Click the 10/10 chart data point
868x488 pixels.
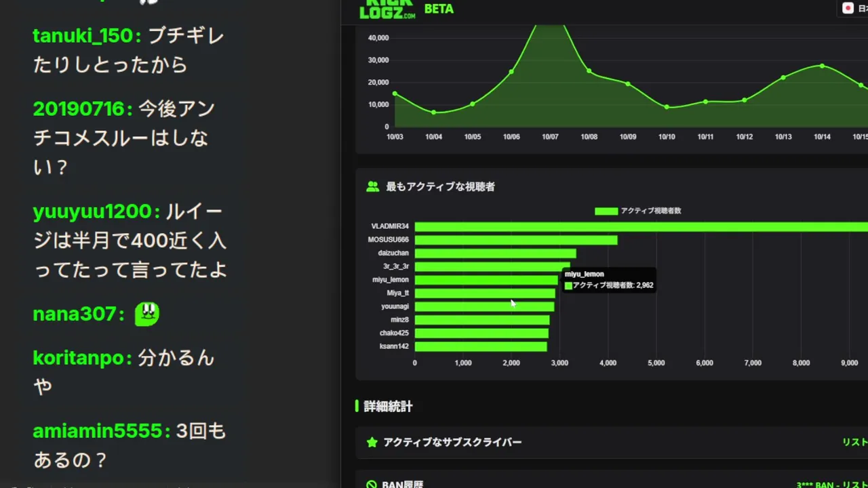[x=667, y=107]
